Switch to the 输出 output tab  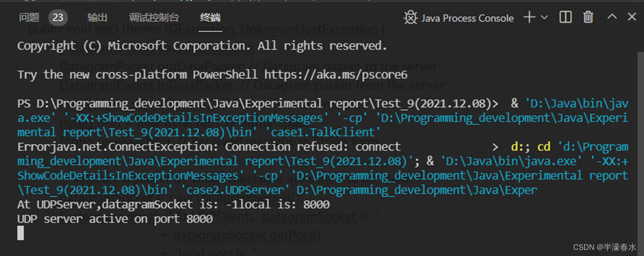tap(97, 18)
